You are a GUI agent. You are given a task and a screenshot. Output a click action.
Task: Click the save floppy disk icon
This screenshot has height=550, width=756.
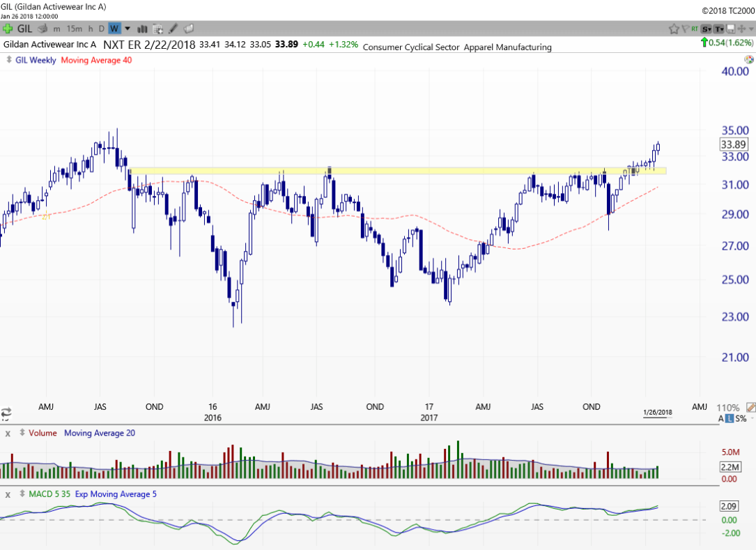point(730,29)
